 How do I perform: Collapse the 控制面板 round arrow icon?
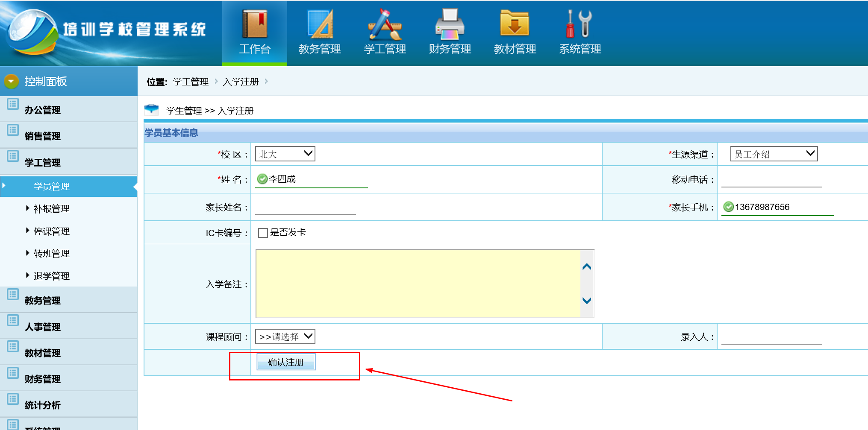12,81
